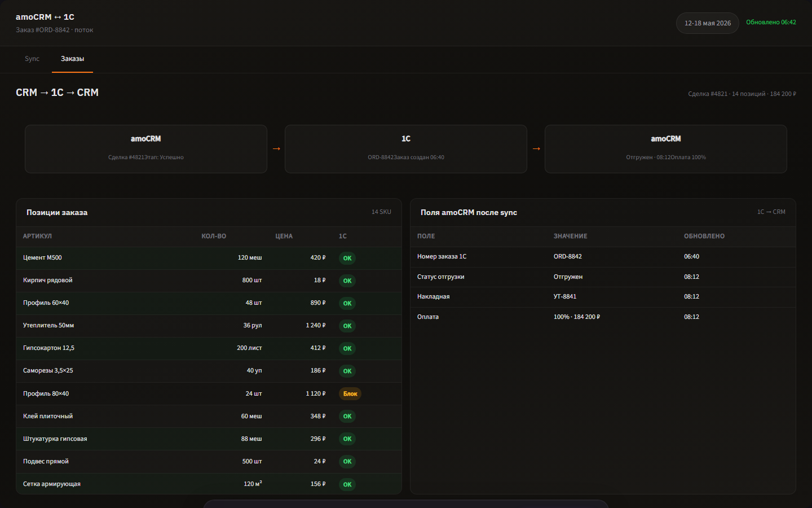Click the Сделка #4821 summary text

point(742,94)
